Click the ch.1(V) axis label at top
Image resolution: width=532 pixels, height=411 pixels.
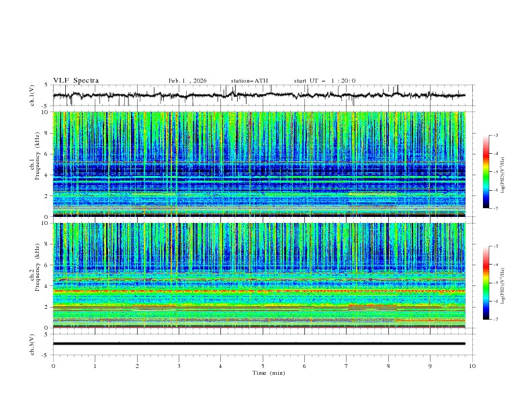coord(32,96)
